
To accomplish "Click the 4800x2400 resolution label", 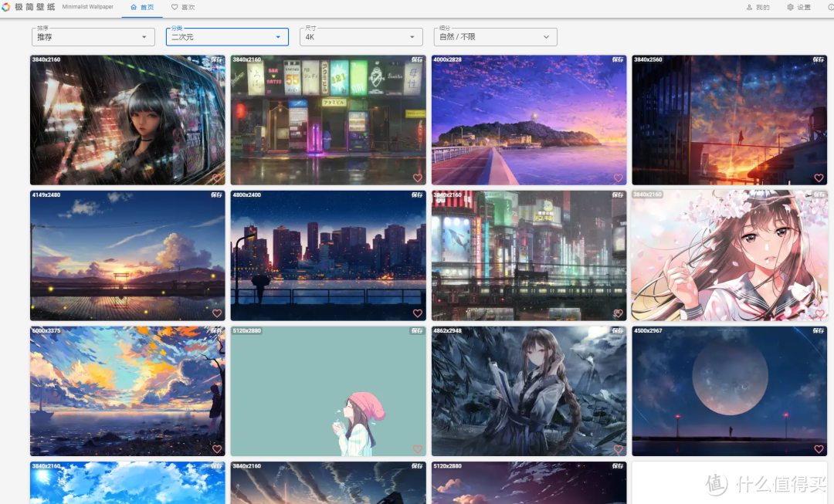I will [x=247, y=195].
